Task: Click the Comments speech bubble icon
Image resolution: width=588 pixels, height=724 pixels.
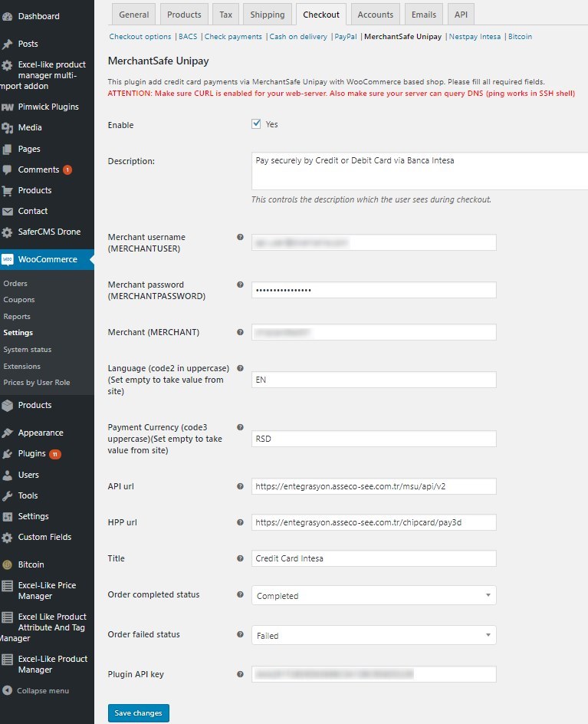Action: [7, 169]
